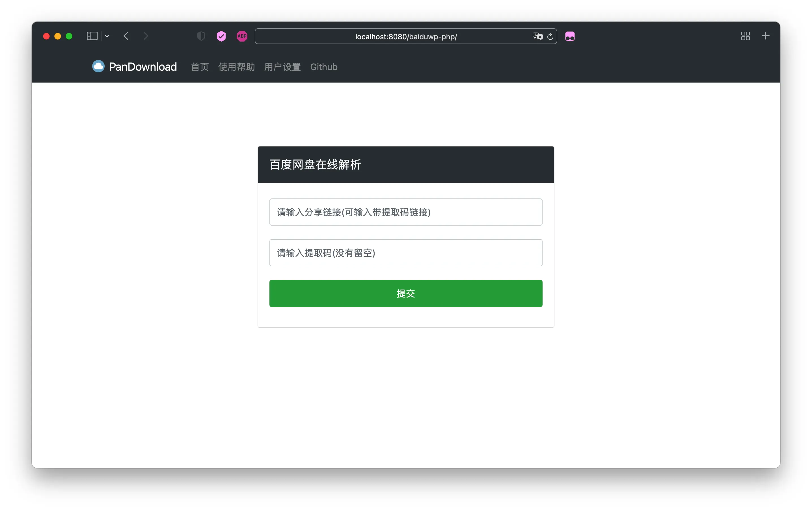Minimize the window with yellow button

[58, 36]
